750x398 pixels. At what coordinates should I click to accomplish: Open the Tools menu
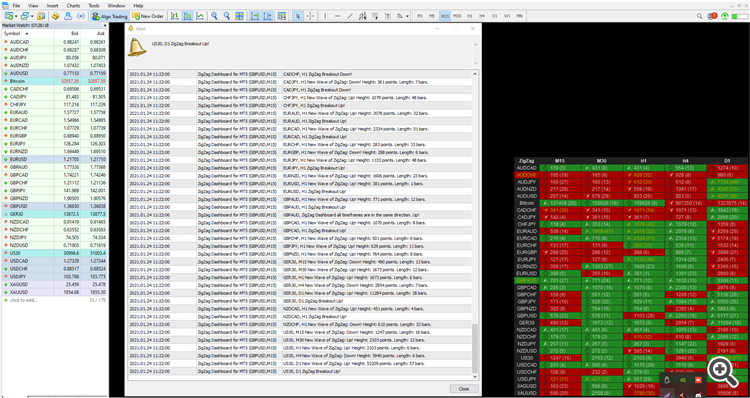94,6
